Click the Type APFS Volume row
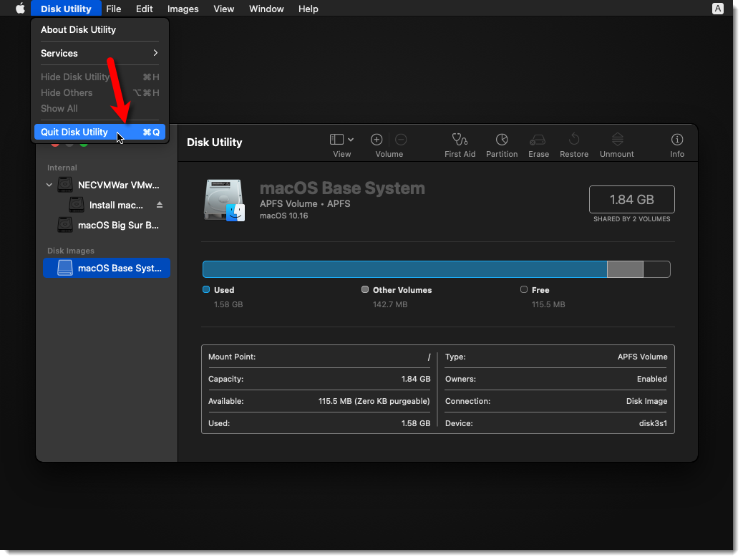 pyautogui.click(x=556, y=357)
